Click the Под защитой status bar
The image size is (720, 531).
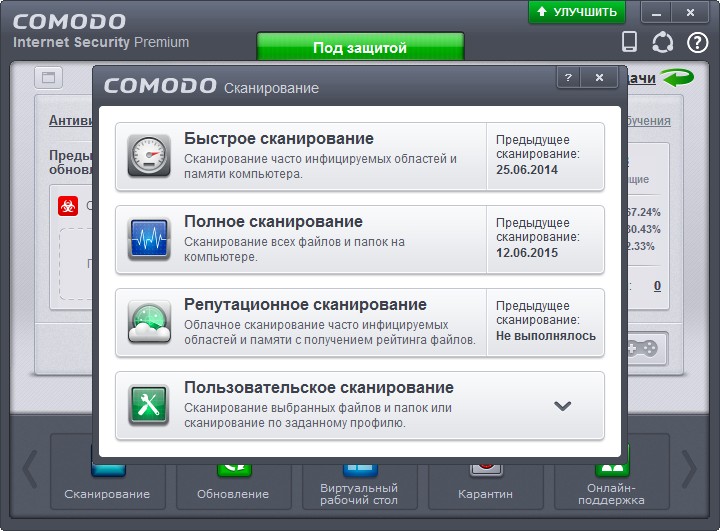click(x=360, y=47)
